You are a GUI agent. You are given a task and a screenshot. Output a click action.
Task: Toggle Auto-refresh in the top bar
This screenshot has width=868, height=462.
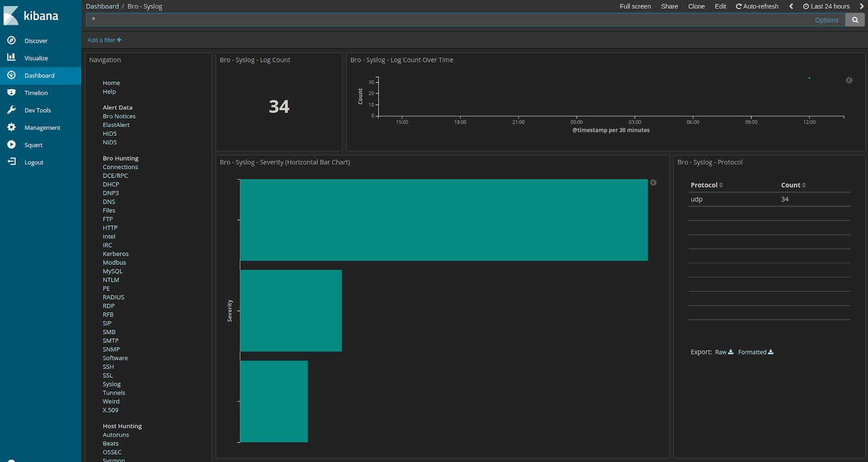pyautogui.click(x=757, y=7)
